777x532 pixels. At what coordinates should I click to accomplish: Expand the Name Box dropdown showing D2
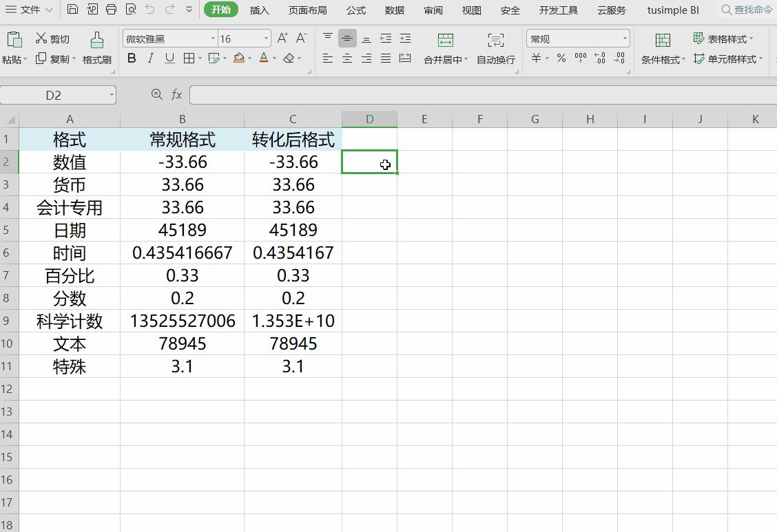112,96
